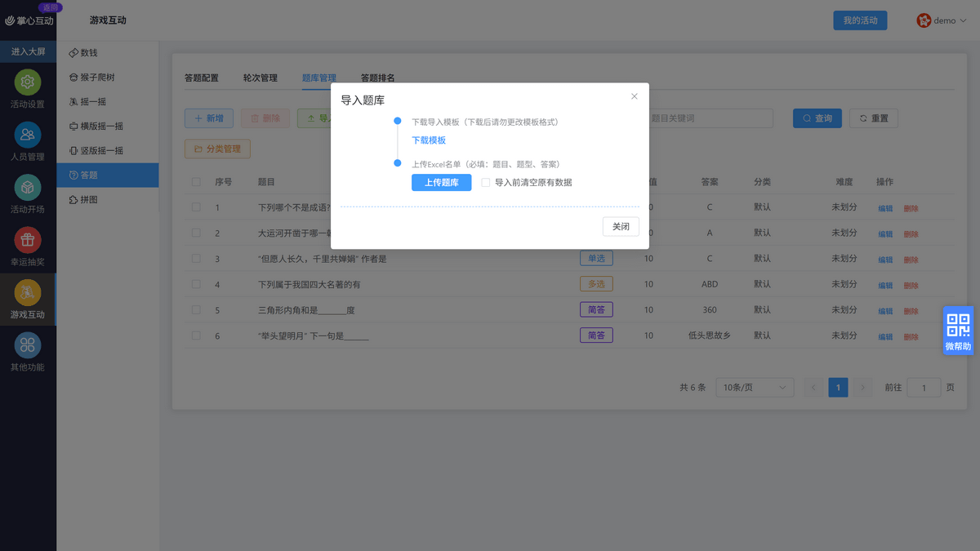Click 删除 for question row 1

pos(911,208)
